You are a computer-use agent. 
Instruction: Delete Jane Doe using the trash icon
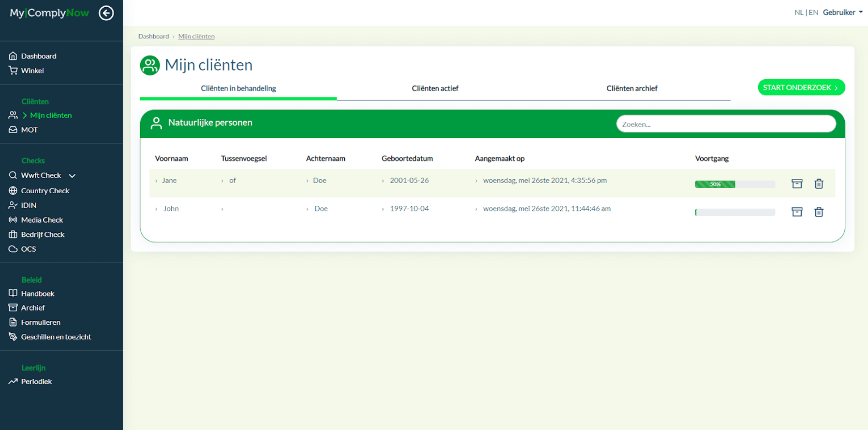tap(818, 184)
